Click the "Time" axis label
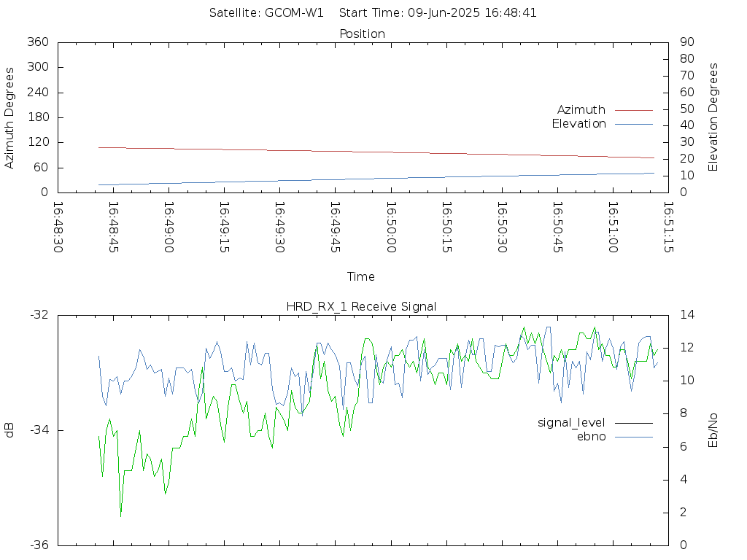747x560 pixels. point(360,276)
